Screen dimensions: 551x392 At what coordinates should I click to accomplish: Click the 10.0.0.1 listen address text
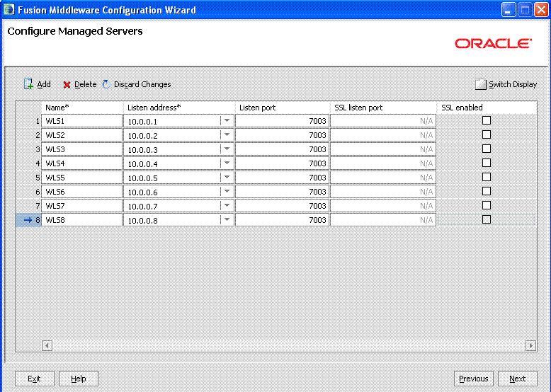[x=142, y=122]
